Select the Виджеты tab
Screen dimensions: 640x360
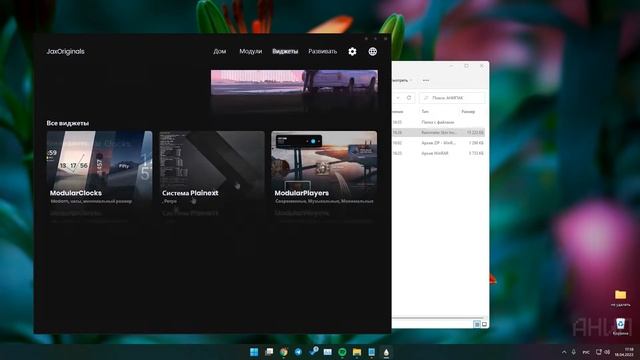285,51
